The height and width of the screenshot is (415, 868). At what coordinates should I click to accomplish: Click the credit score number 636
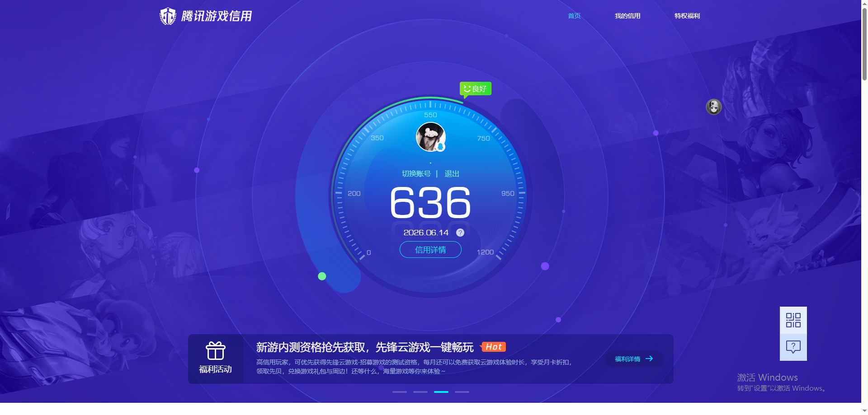click(x=430, y=203)
